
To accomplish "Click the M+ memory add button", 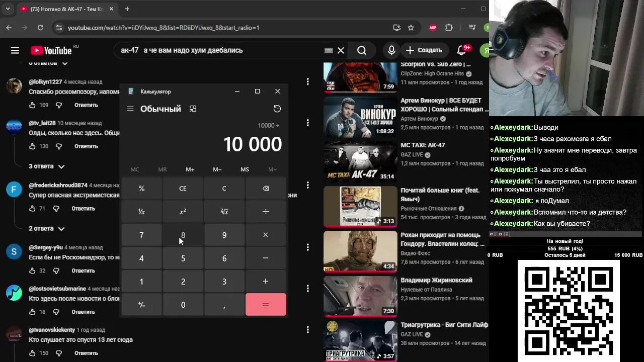I will click(190, 169).
